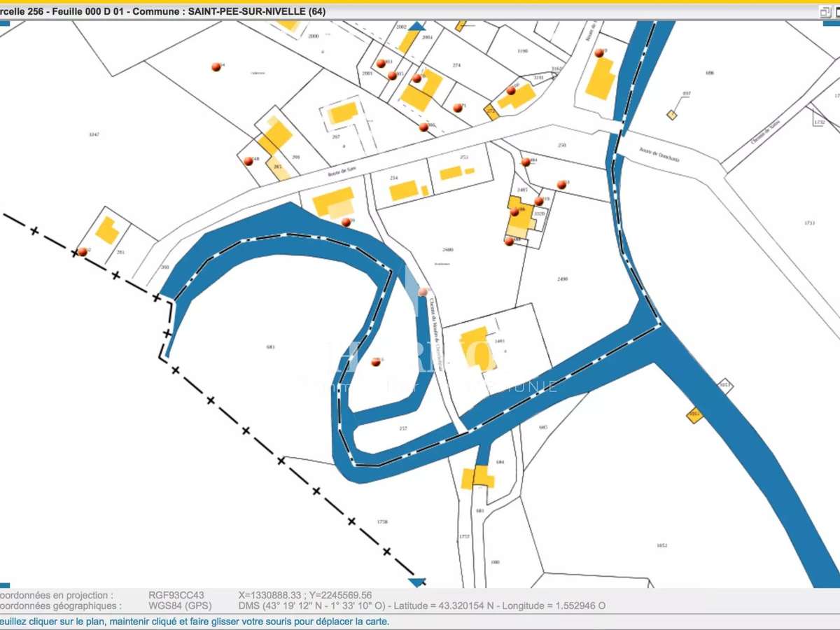Select the yellow building in parcel 254
This screenshot has height=630, width=840.
[x=403, y=190]
